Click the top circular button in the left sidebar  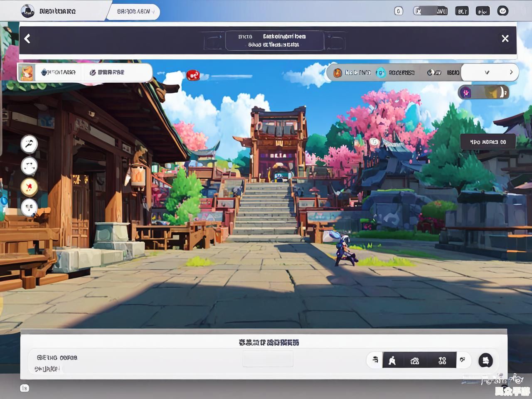(x=29, y=144)
